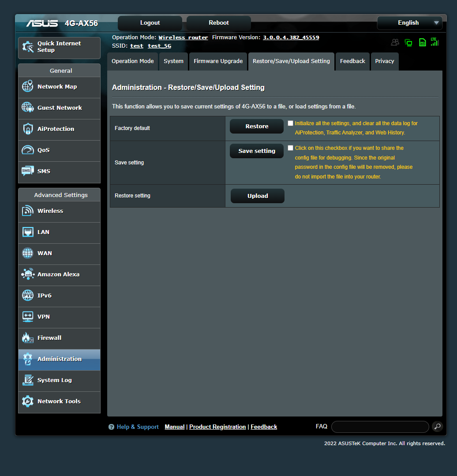The image size is (457, 476).
Task: Check the share config for debugging checkbox
Action: [291, 148]
